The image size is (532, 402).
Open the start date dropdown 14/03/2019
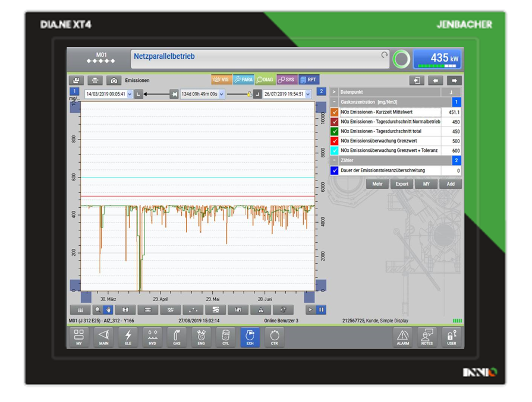point(130,94)
